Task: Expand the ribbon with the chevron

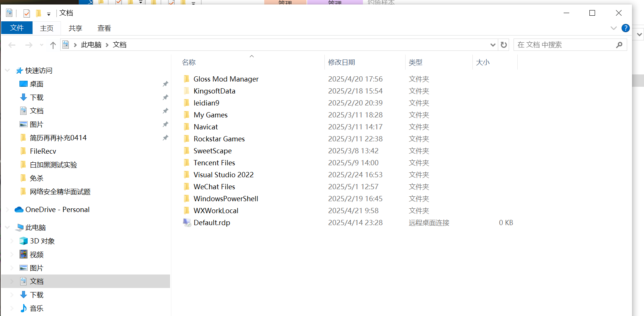Action: [x=613, y=28]
